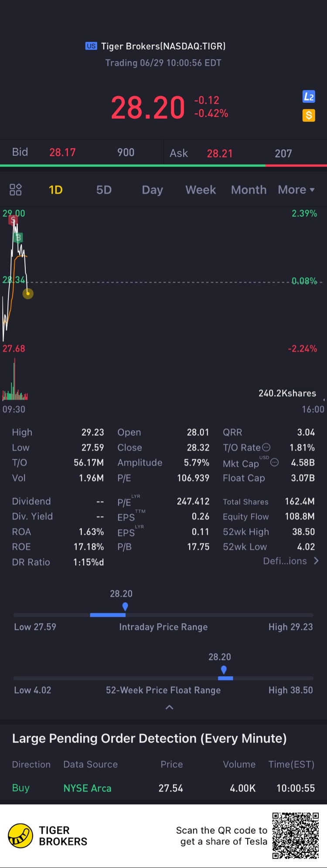Select the Month chart tab
This screenshot has height=868, width=327.
[249, 190]
